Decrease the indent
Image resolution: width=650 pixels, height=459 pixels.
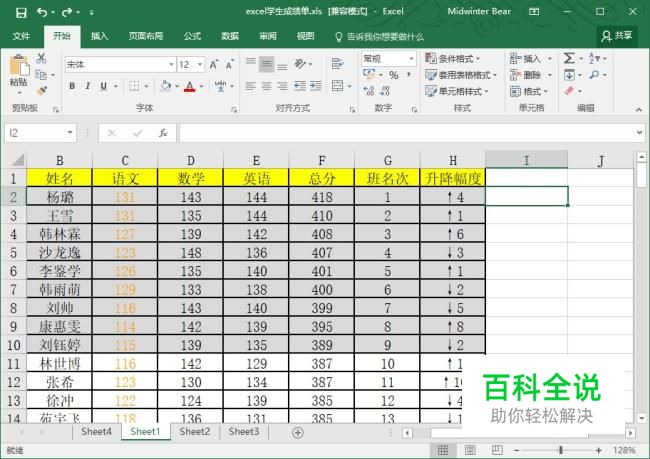[299, 86]
